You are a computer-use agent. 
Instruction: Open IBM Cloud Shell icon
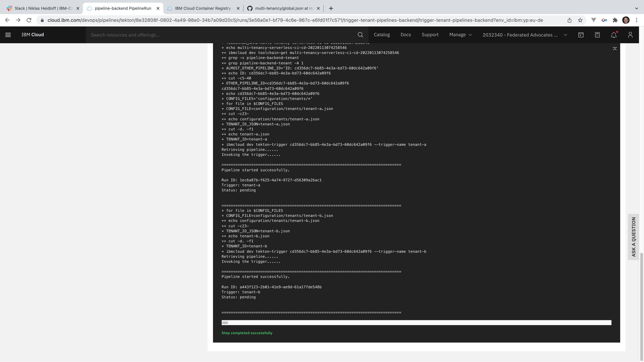click(581, 35)
